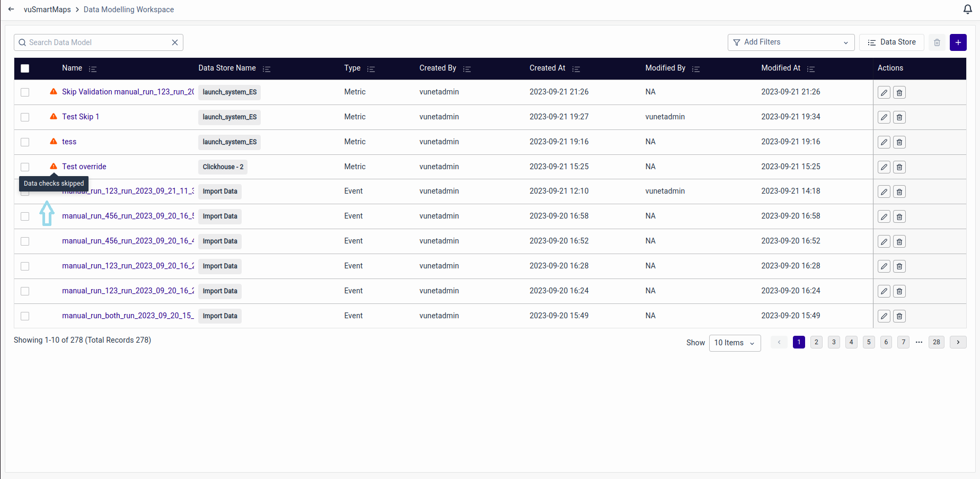
Task: Click the purple plus add button
Action: tap(958, 42)
